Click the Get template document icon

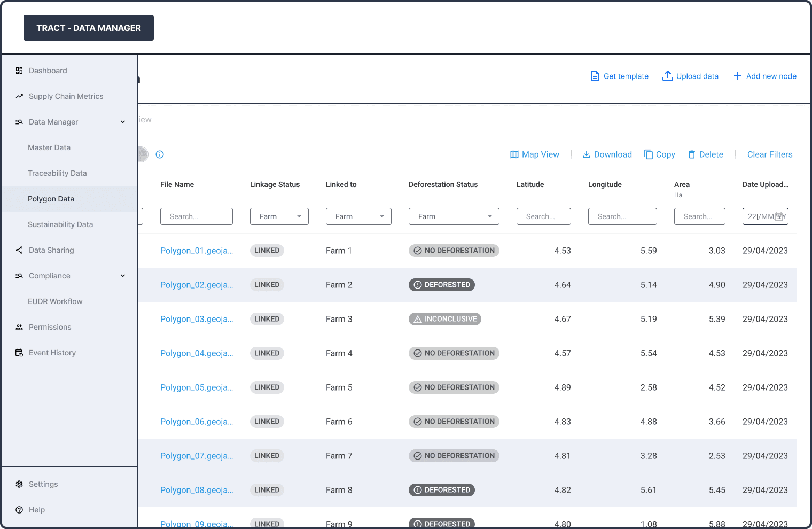click(x=595, y=76)
